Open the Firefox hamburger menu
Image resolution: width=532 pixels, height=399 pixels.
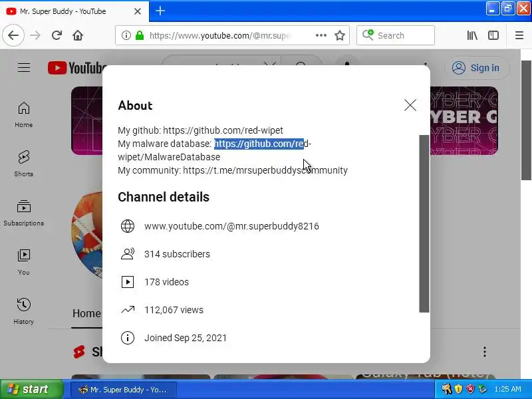[519, 35]
